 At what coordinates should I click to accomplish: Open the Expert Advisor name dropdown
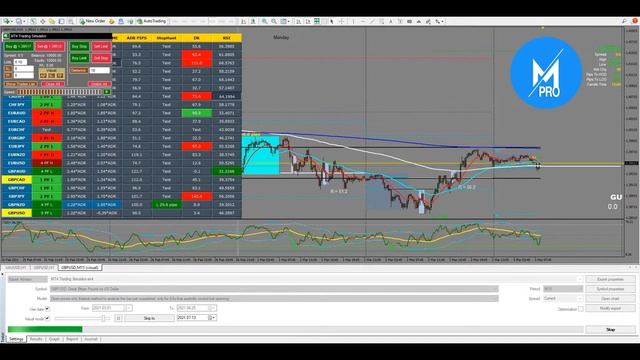point(580,279)
